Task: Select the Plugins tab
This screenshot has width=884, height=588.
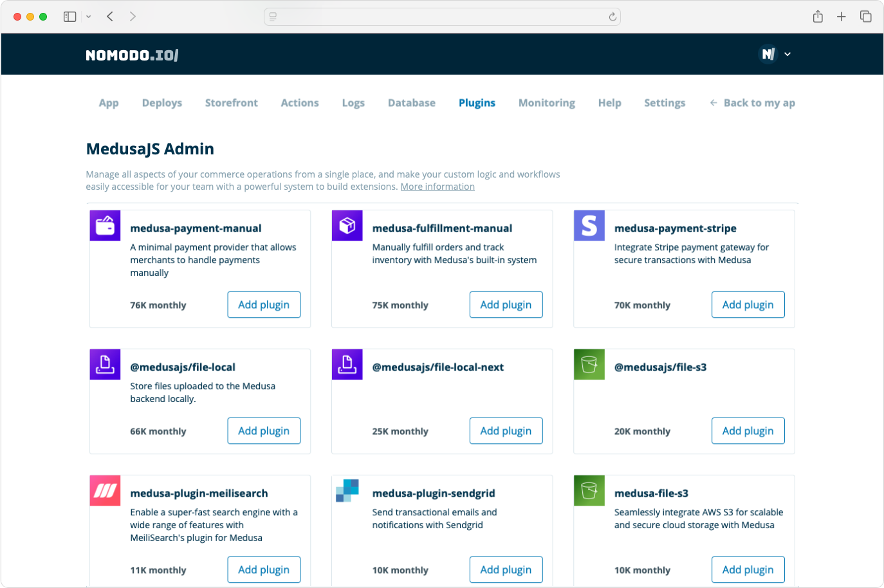Action: [477, 103]
